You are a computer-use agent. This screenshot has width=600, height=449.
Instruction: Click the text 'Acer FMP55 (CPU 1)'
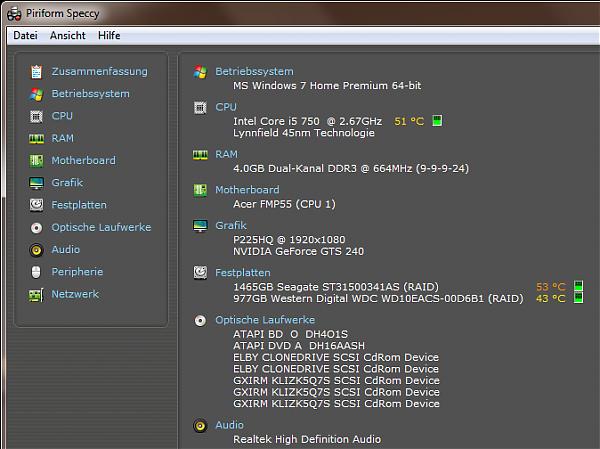pyautogui.click(x=284, y=204)
